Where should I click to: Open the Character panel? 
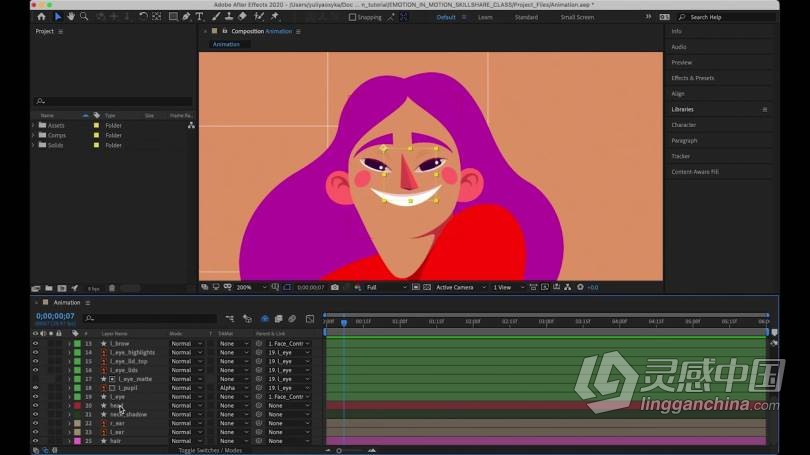click(683, 125)
